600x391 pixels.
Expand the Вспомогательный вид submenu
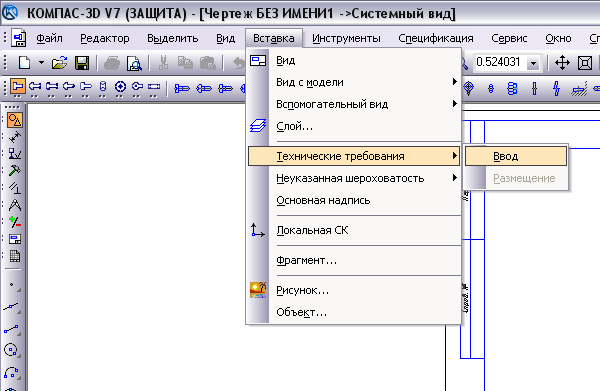pos(354,104)
